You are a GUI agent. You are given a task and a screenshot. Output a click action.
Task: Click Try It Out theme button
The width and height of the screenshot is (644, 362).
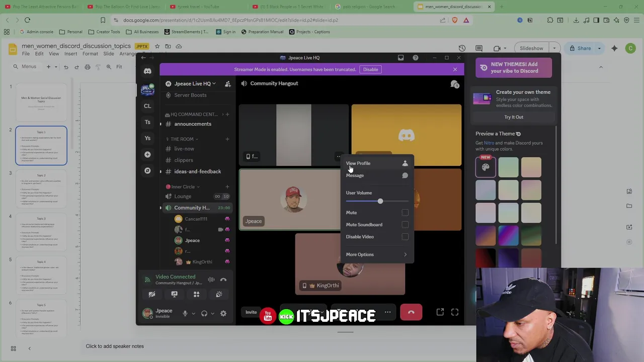pos(514,117)
